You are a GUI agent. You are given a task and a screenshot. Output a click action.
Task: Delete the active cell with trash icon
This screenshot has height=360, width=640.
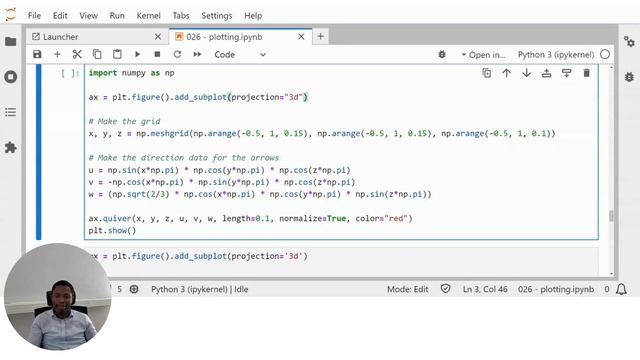(587, 73)
